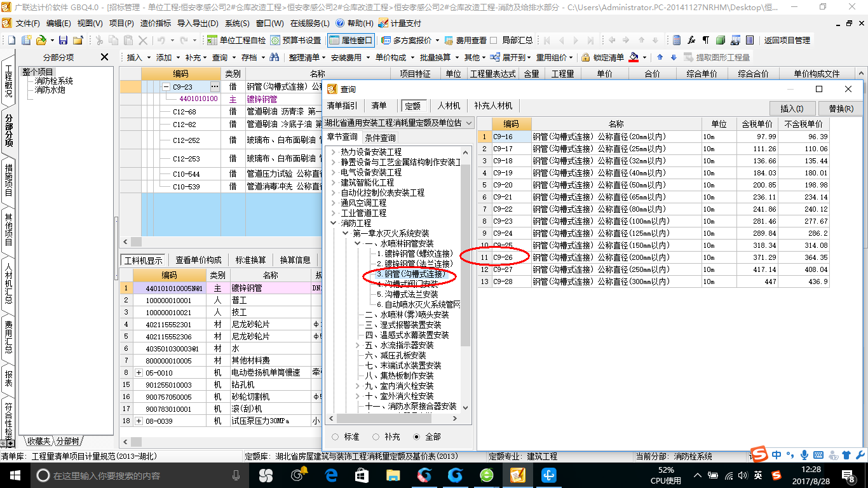Switch to 人材机 tab in query dialog
This screenshot has height=488, width=868.
coord(448,105)
